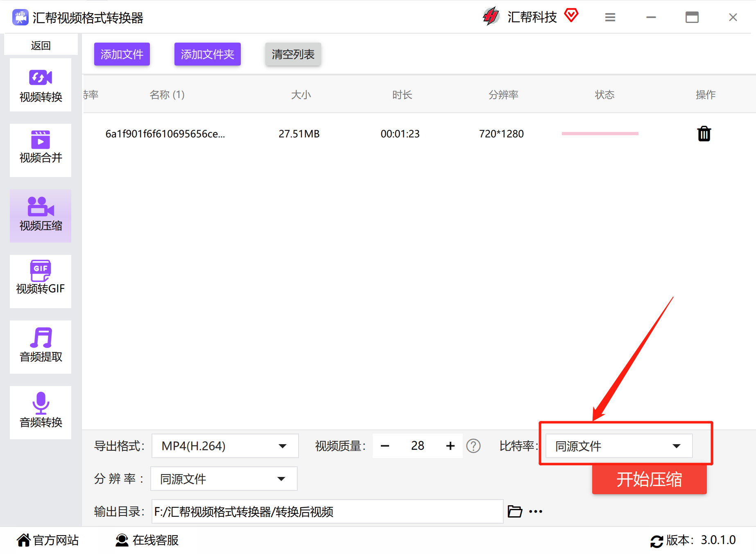Click the app logo in title bar
The height and width of the screenshot is (554, 756).
coord(20,18)
